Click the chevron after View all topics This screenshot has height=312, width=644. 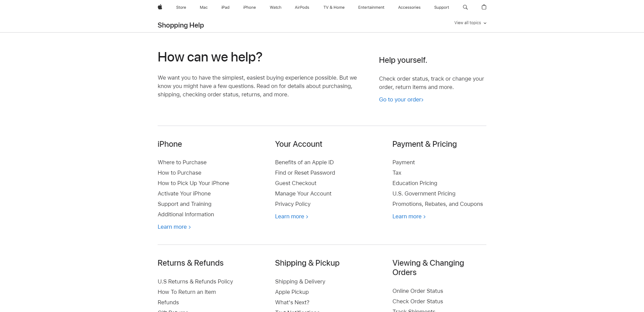[x=485, y=23]
